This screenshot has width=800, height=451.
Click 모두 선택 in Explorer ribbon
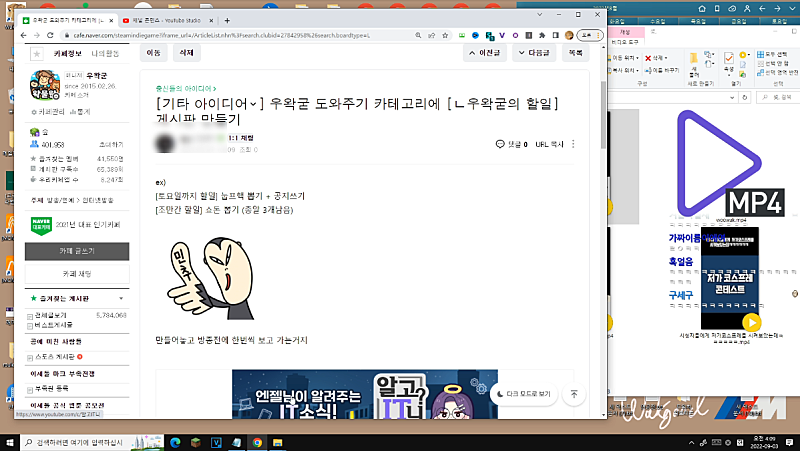click(772, 55)
